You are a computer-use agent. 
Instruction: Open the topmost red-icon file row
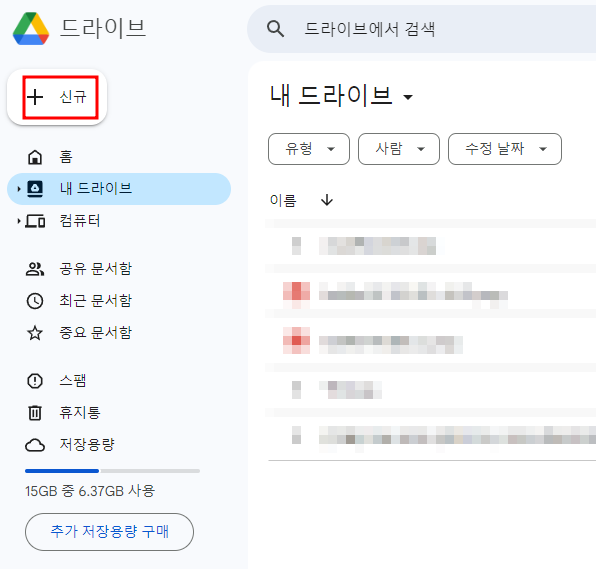(x=430, y=292)
